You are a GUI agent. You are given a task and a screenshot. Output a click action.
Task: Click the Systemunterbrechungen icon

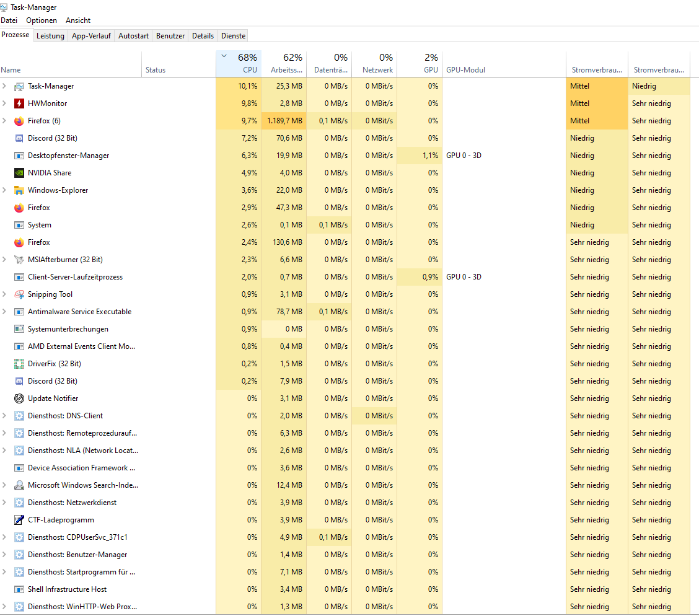[x=19, y=330]
